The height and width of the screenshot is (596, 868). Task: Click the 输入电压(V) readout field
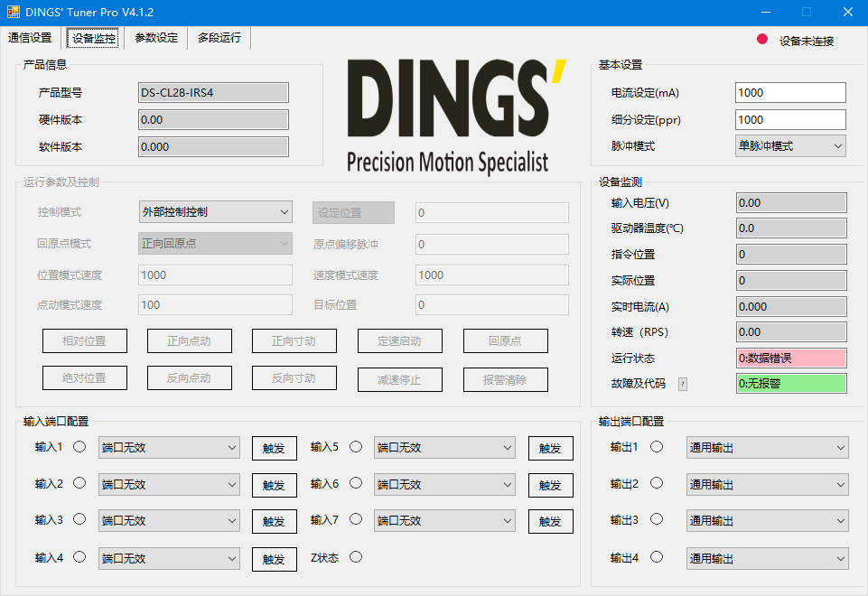pyautogui.click(x=791, y=202)
